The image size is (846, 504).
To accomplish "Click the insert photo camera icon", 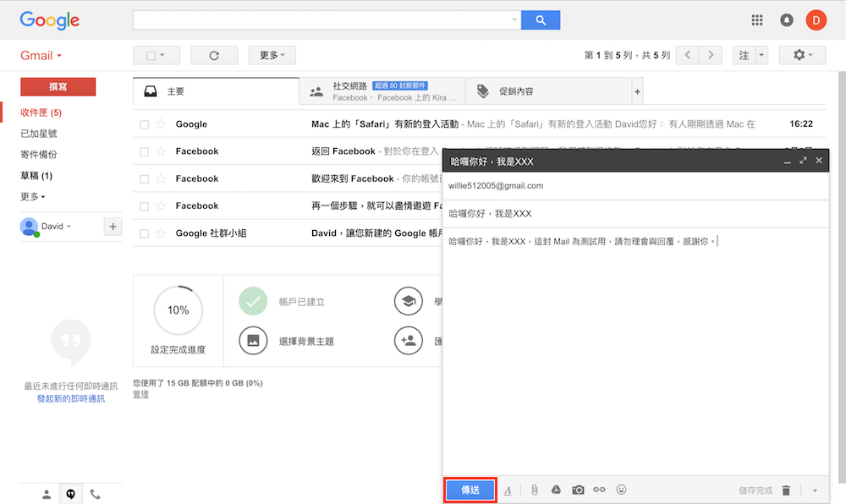I will (x=578, y=490).
